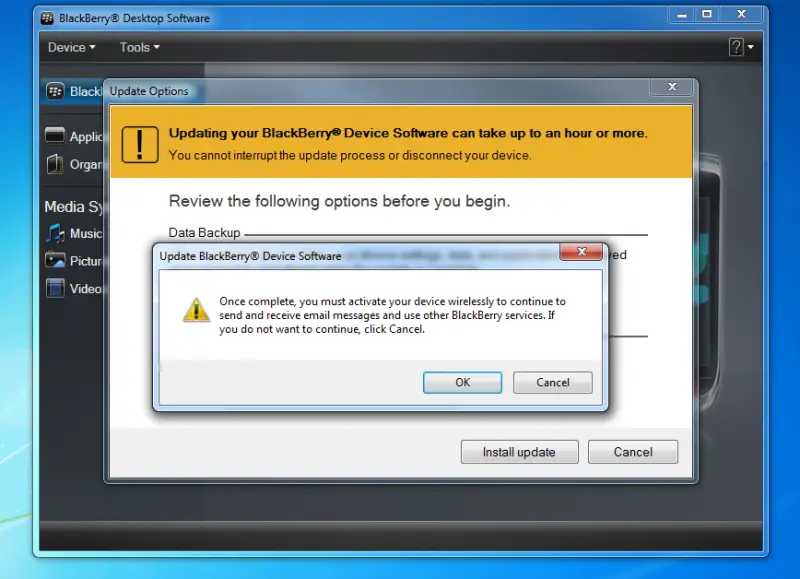This screenshot has width=800, height=579.
Task: Click the Data Backup section heading
Action: tap(204, 233)
